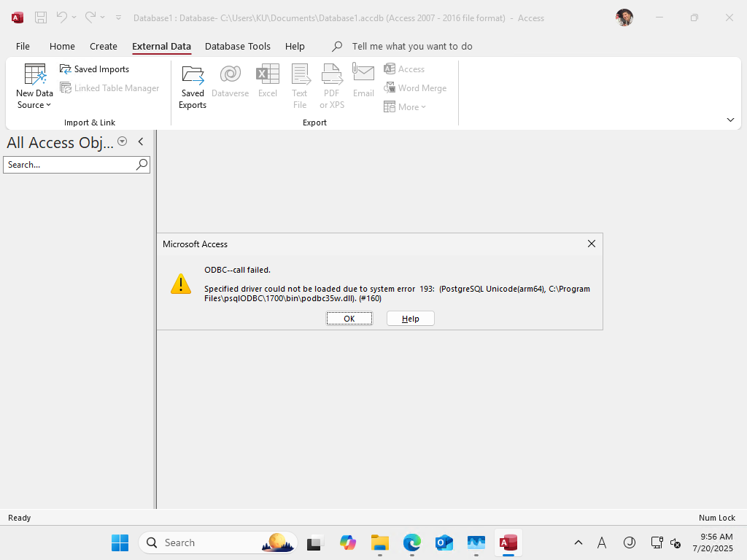Screen dimensions: 747x560
Task: Show hidden system tray icons
Action: [x=578, y=542]
